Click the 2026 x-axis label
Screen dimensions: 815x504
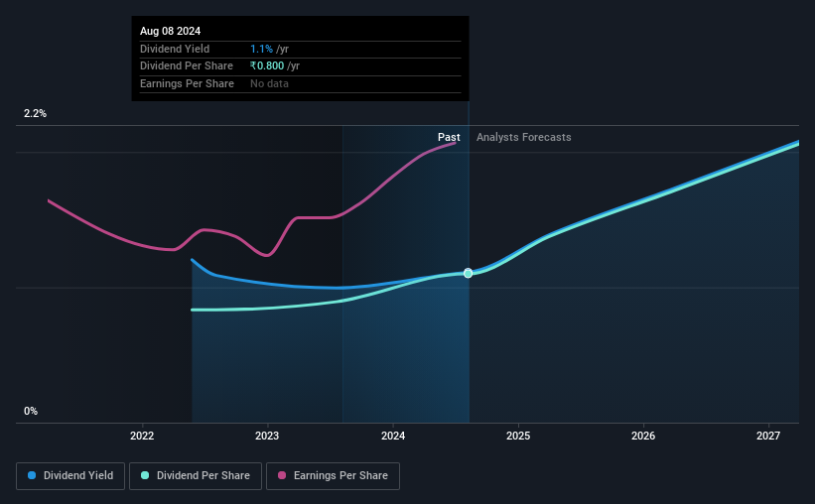point(643,436)
